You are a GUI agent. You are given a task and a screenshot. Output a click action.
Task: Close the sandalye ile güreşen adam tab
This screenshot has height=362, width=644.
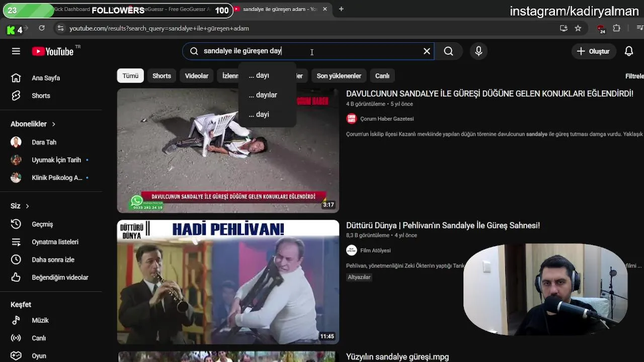pyautogui.click(x=325, y=9)
